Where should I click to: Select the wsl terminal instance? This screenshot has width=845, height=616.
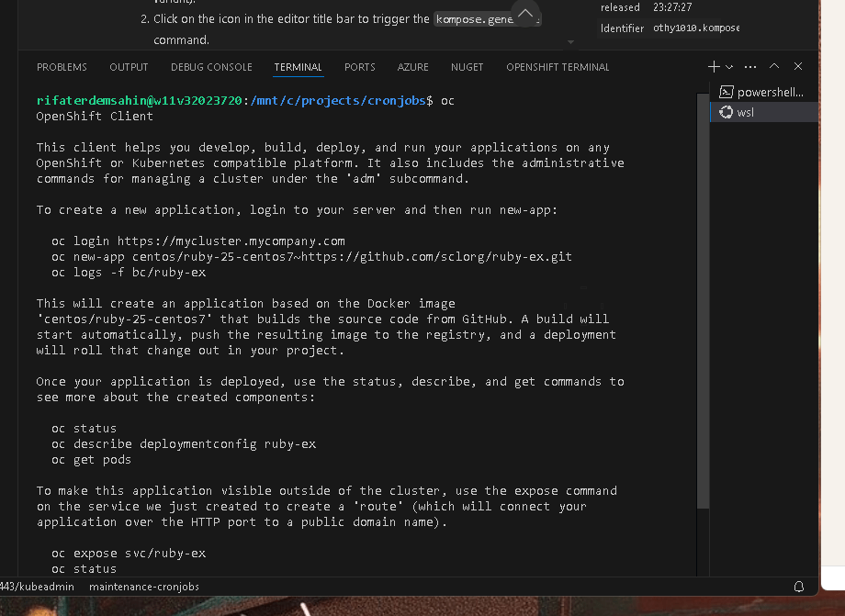(x=763, y=113)
